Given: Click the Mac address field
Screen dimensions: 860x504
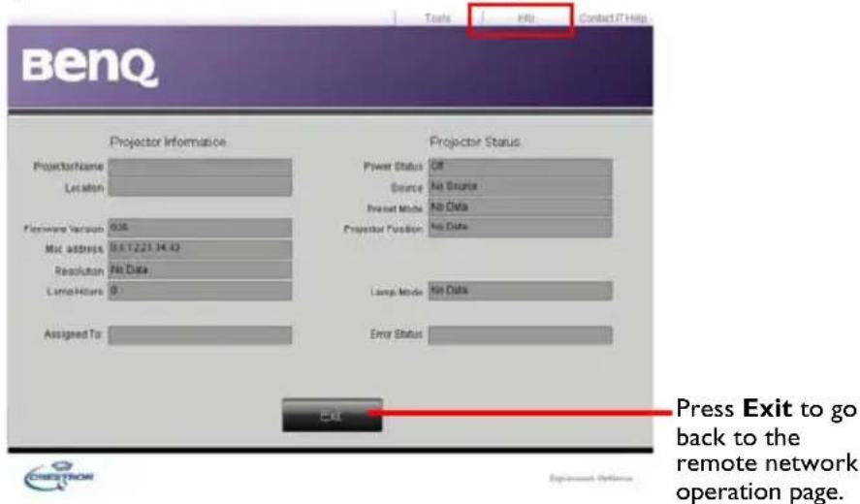Looking at the screenshot, I should pos(200,248).
